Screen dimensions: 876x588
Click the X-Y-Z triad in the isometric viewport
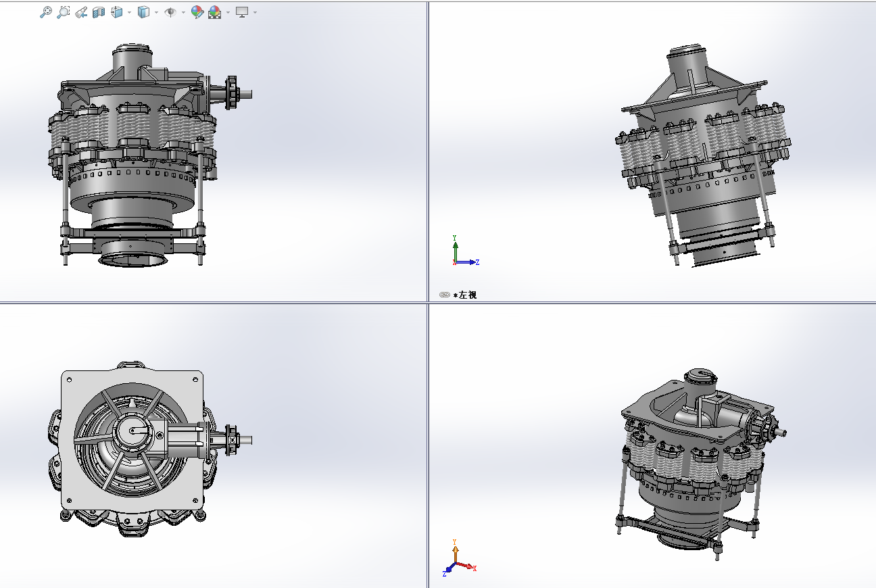459,558
